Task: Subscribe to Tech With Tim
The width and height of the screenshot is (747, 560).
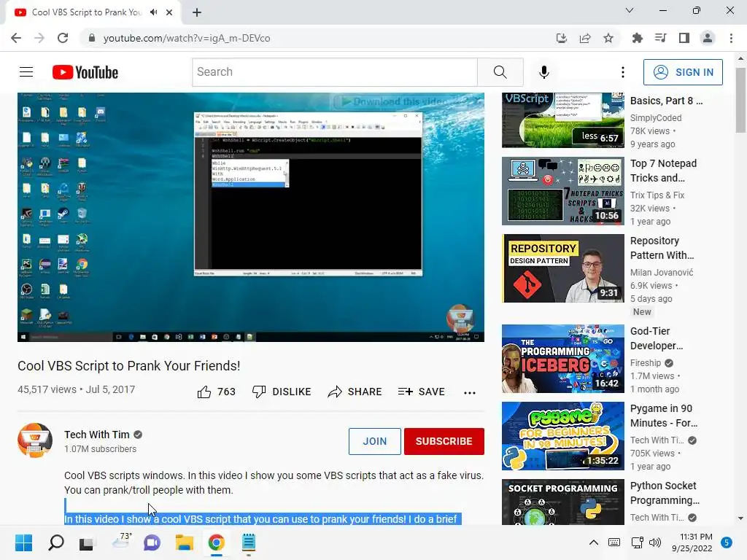Action: (444, 441)
